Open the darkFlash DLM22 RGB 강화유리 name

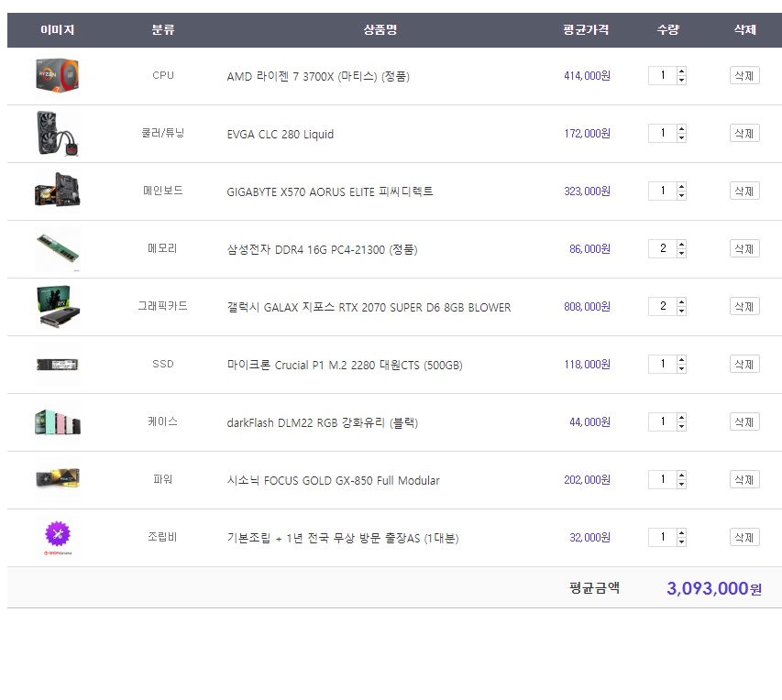(x=322, y=422)
